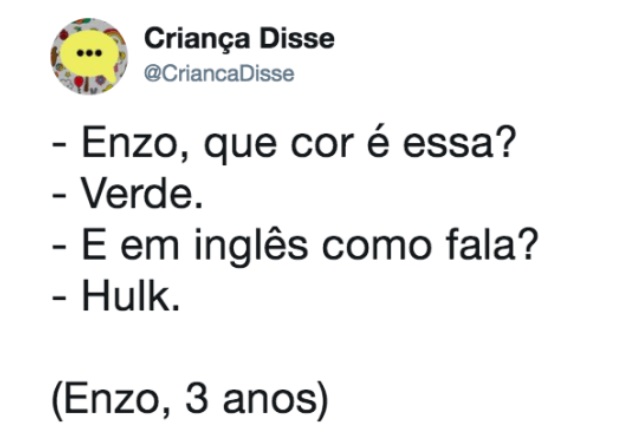Screen dimensions: 634x437
Task: Click the word 'inglês' in third line
Action: 251,246
